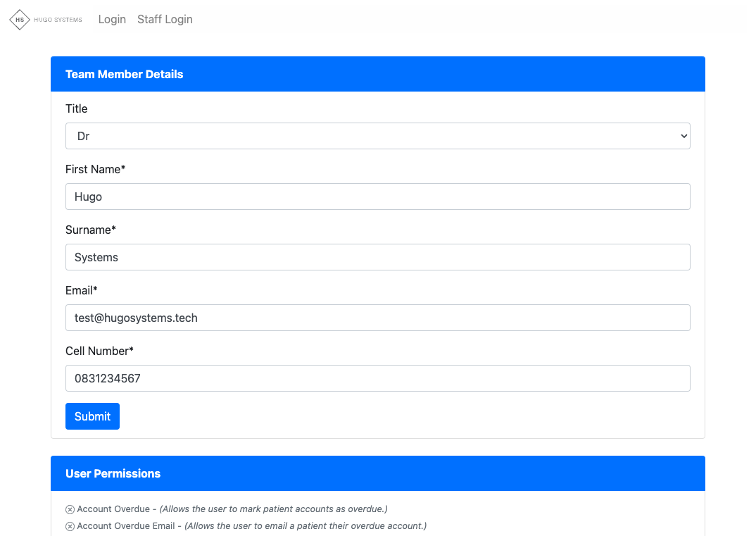Click the Hugo Systems logo
The width and height of the screenshot is (756, 536).
coord(46,20)
